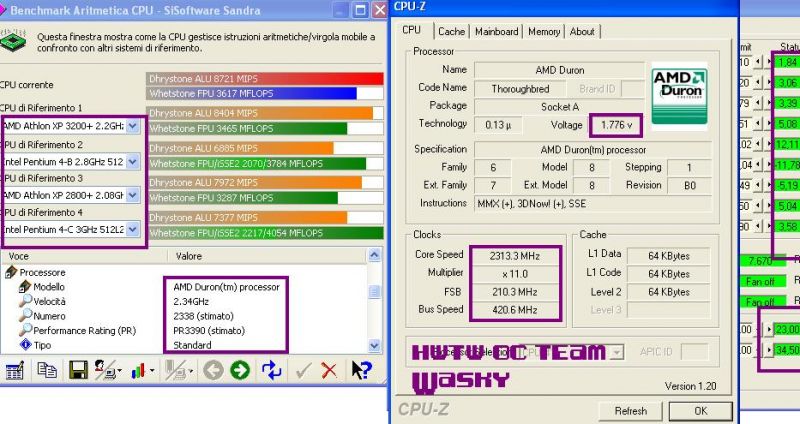Click the blue diamond icon next to Tipo
Viewport: 800px width, 424px height.
(25, 345)
